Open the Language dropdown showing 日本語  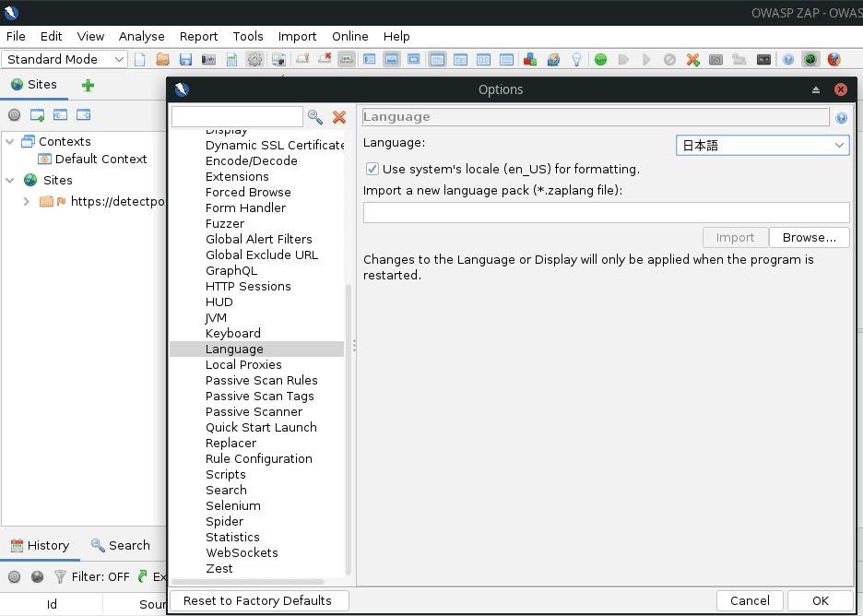[x=763, y=146]
